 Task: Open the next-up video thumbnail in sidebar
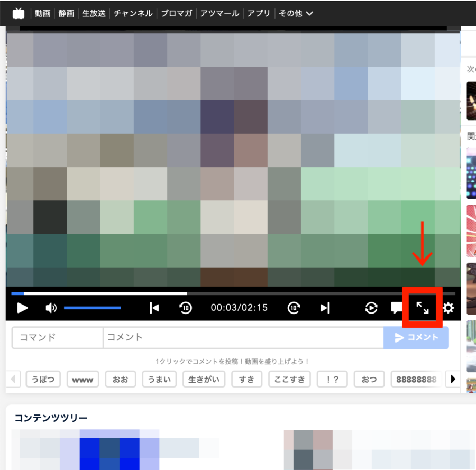click(471, 101)
